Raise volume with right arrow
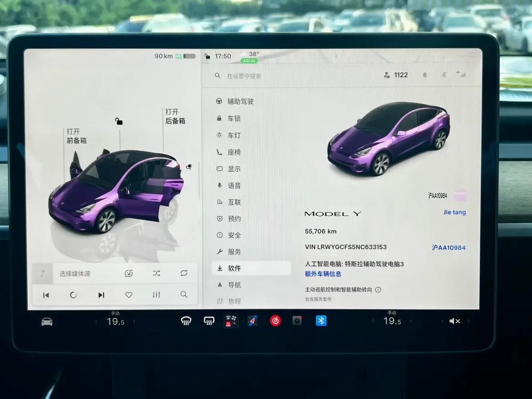The image size is (532, 399). 469,321
